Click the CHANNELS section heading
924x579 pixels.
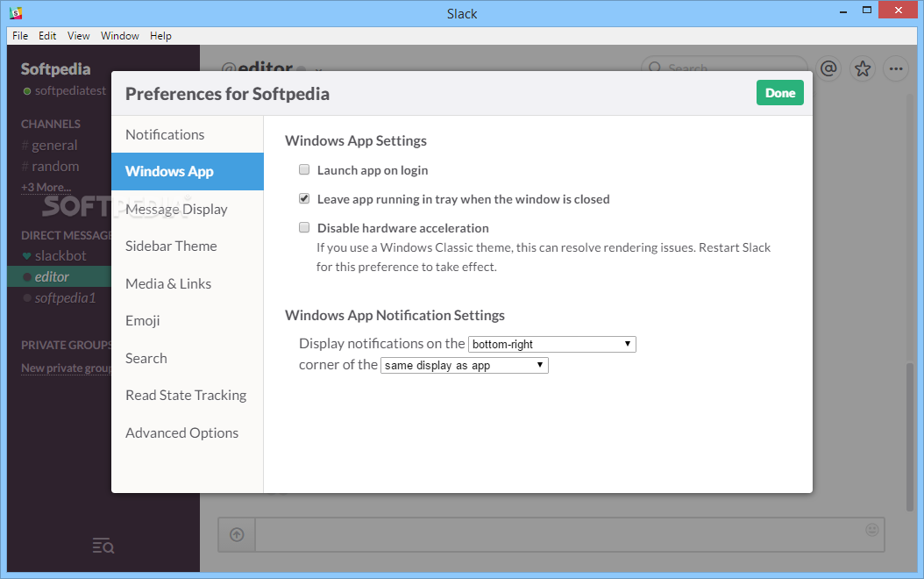click(51, 124)
